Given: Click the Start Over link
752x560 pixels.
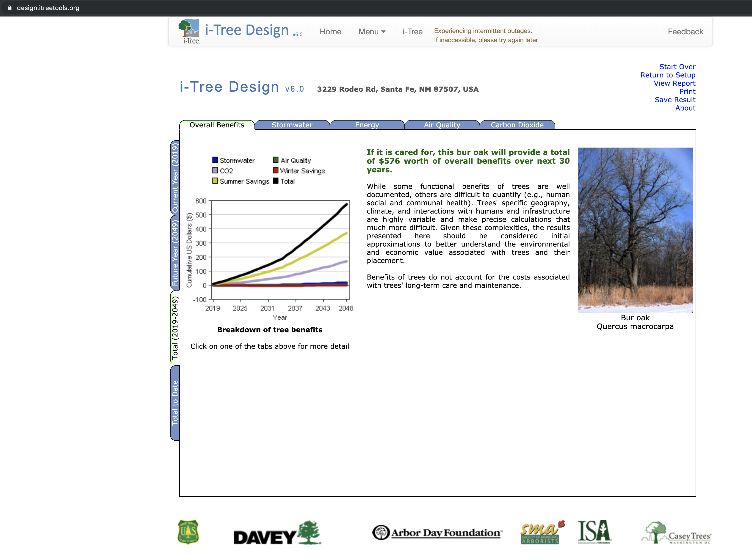Looking at the screenshot, I should click(x=677, y=67).
